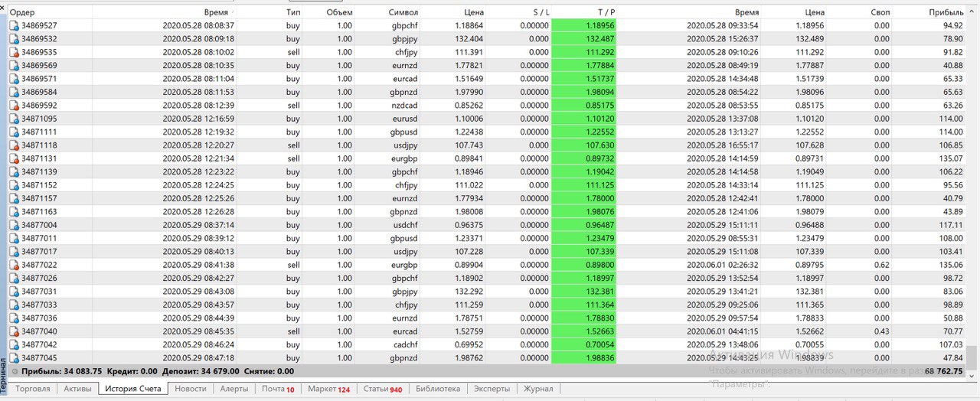
Task: Select the icon next to order 34869571
Action: [14, 78]
